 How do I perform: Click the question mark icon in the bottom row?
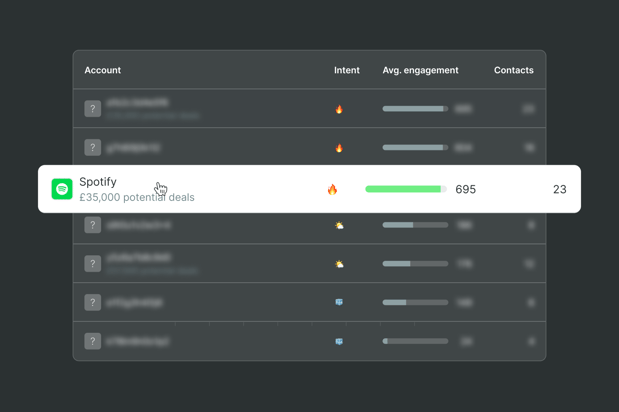[92, 341]
